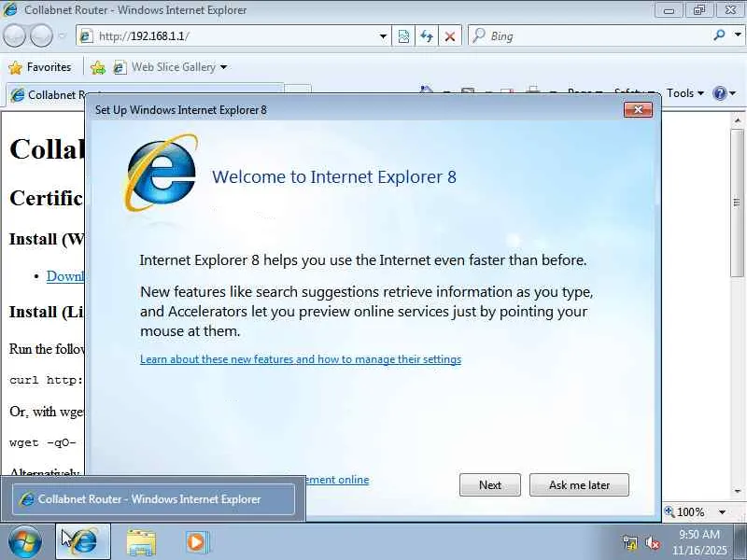The height and width of the screenshot is (560, 747).
Task: Toggle the Compatibility View icon
Action: coord(403,36)
